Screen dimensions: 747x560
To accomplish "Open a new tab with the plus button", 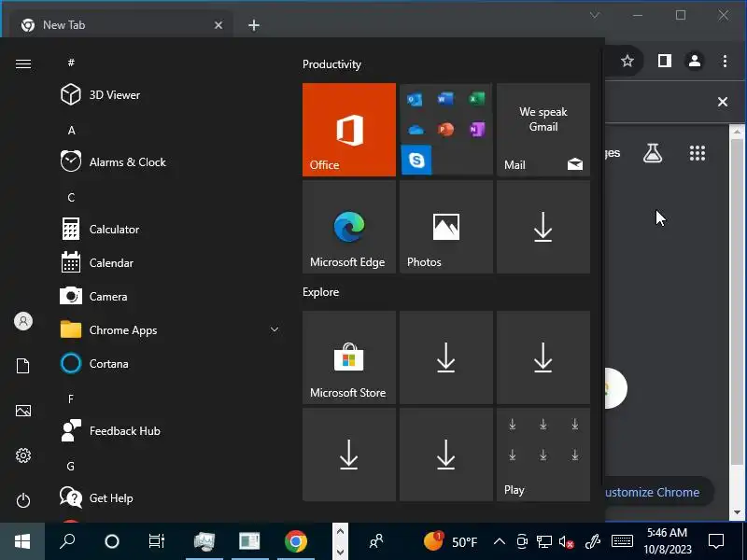I will [x=254, y=25].
